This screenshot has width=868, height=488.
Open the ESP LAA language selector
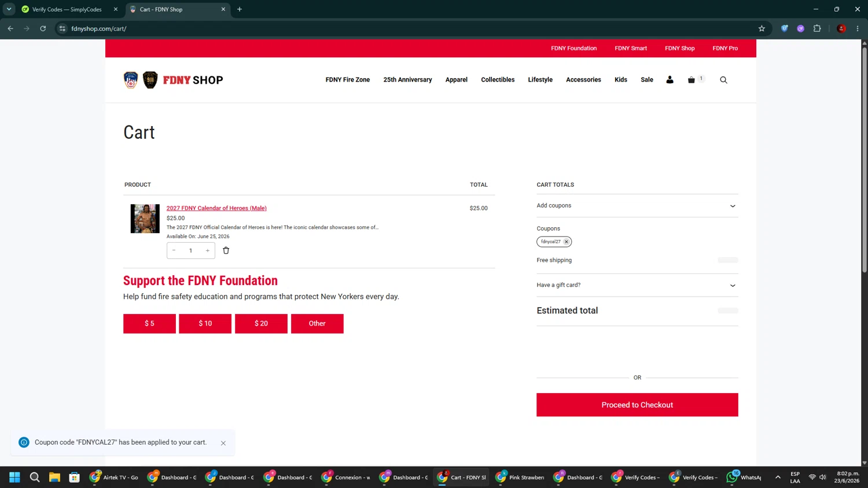[x=795, y=477]
